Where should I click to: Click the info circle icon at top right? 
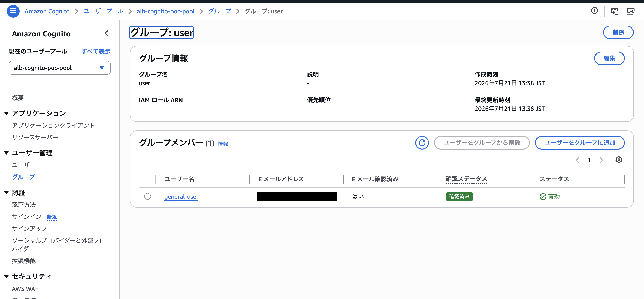(x=594, y=11)
